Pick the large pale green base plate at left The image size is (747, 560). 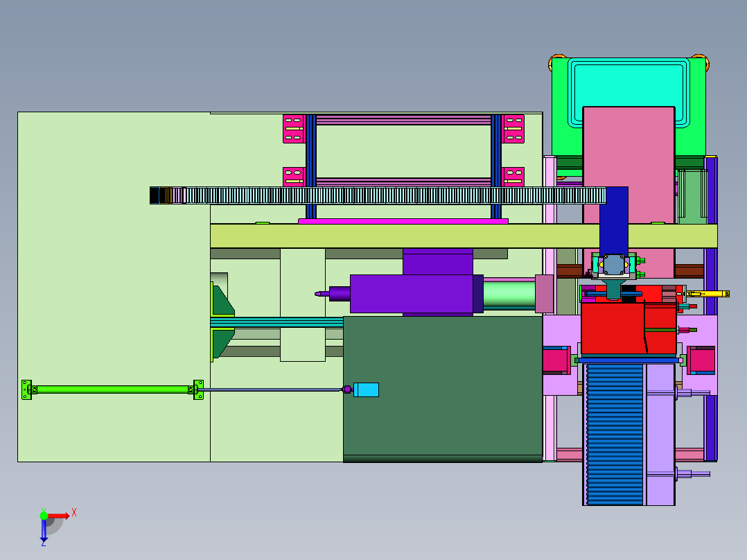click(114, 287)
